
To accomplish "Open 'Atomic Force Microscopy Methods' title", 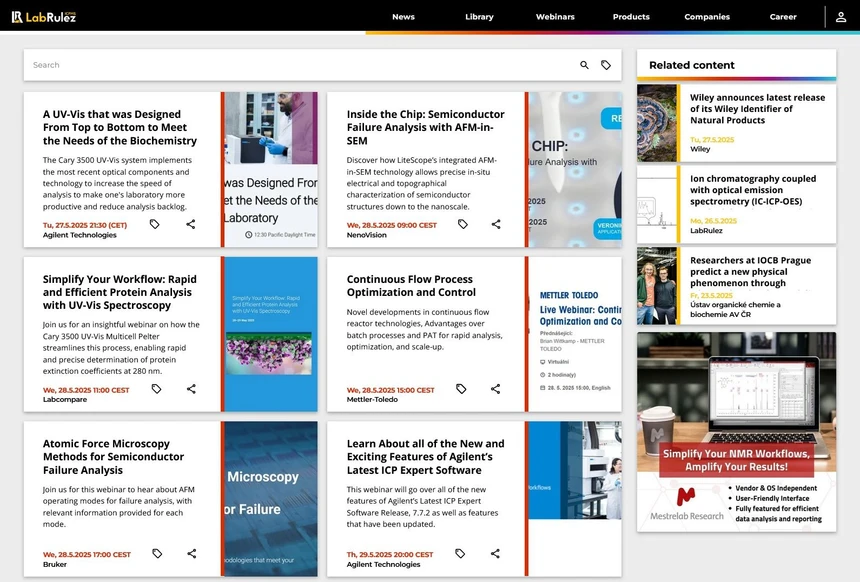I will pos(114,456).
